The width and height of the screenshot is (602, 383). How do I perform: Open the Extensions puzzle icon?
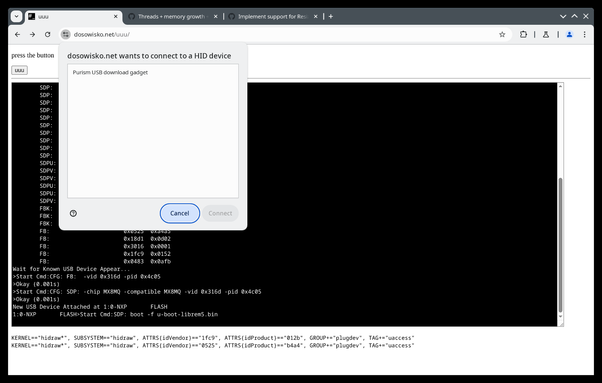523,35
